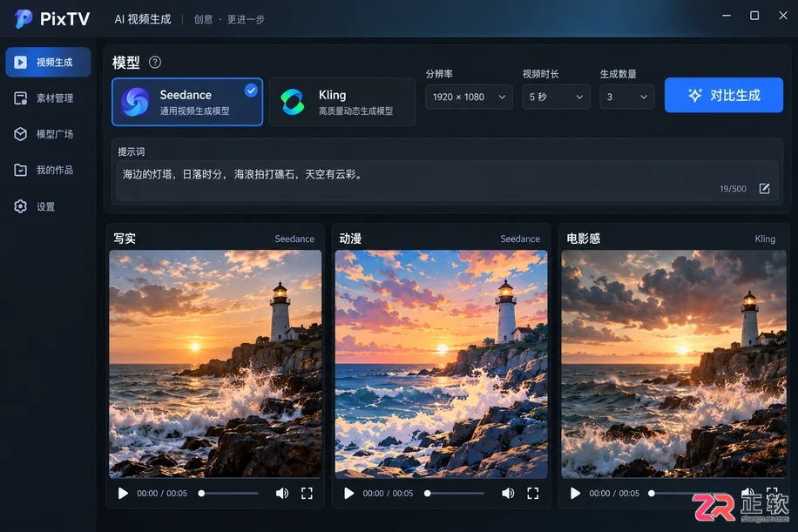Click the Kling green logo icon
The width and height of the screenshot is (798, 532).
tap(293, 102)
